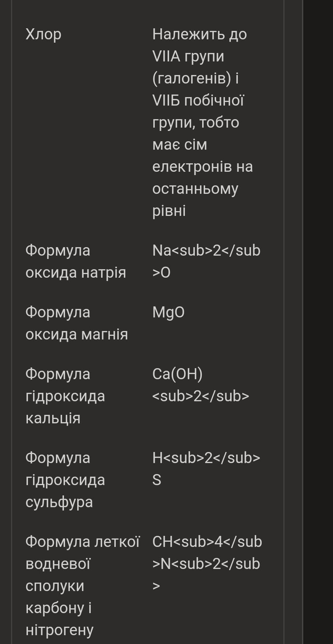Viewport: 333px width, 644px height.
Task: Click the word "рівні"
Action: tap(169, 211)
